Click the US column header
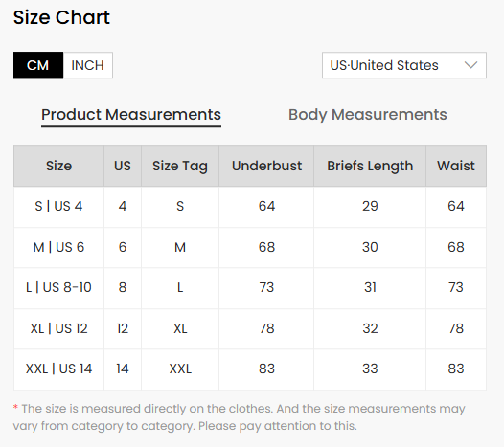Viewport: 504px width, 447px height. (x=123, y=166)
